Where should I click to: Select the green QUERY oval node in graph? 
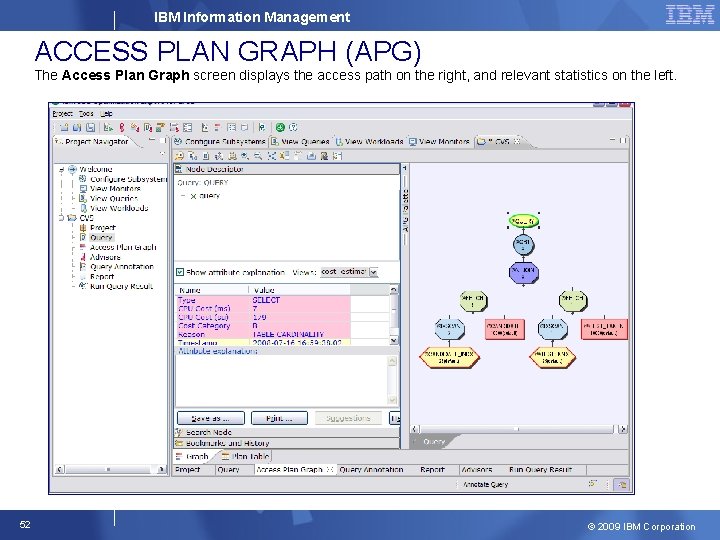[523, 221]
